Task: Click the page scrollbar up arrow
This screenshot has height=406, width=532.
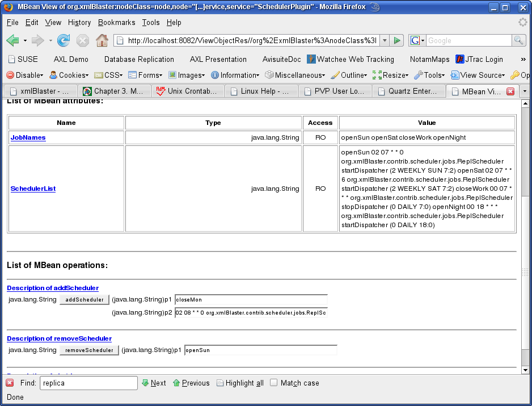Action: pos(525,103)
